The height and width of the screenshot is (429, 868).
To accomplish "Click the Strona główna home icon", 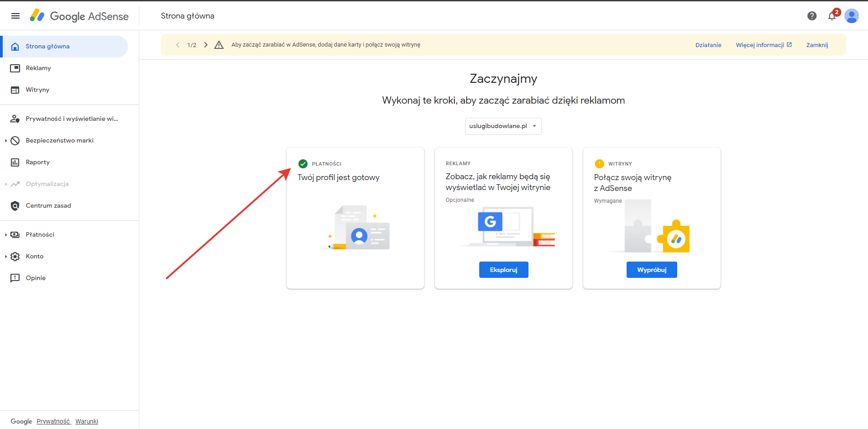I will [x=15, y=47].
